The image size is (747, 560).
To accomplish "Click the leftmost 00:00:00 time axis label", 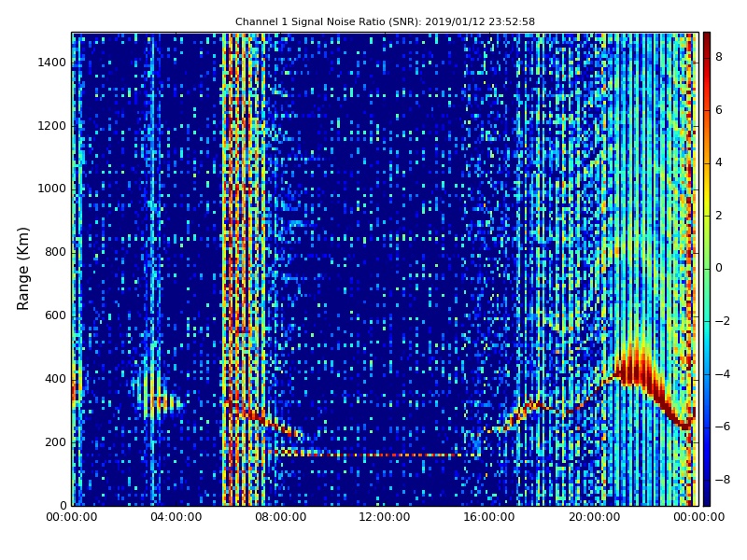I will [x=72, y=517].
